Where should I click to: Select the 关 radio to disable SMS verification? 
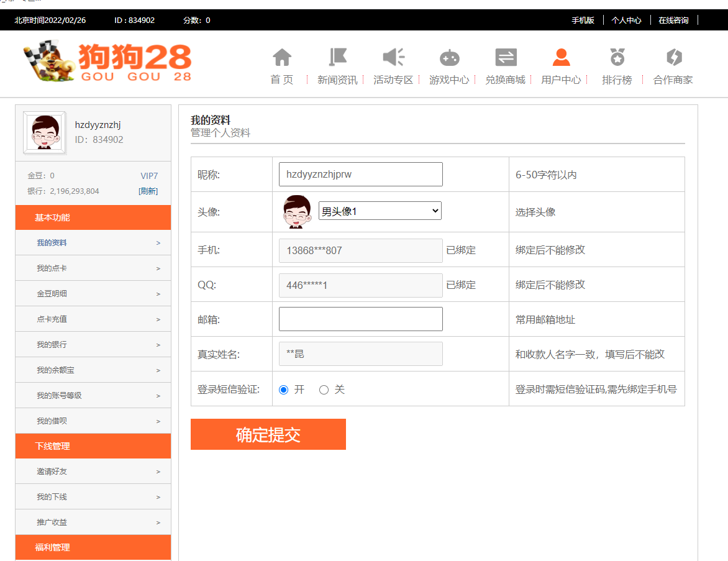coord(324,390)
